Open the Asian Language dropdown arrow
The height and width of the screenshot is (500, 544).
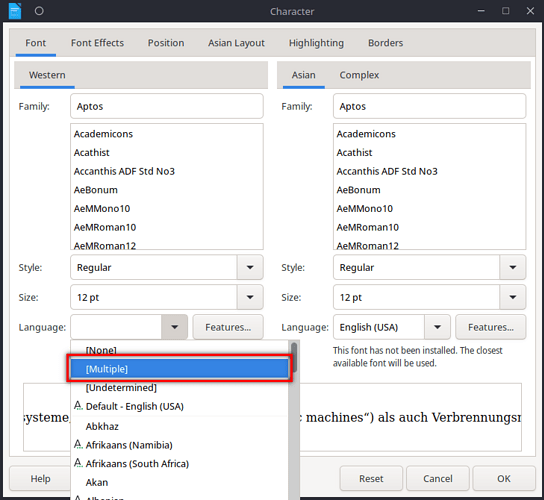[x=437, y=327]
